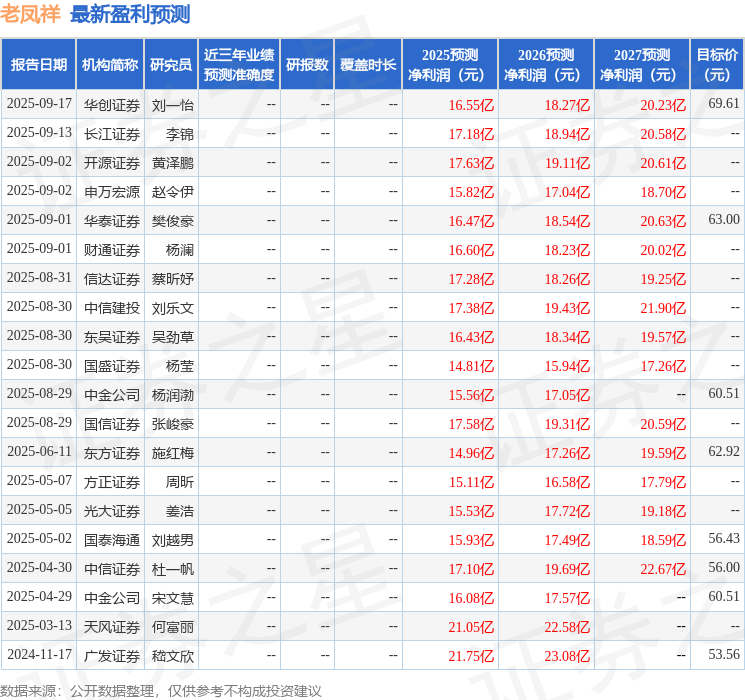Select 光大证券 institution cell

coord(112,511)
